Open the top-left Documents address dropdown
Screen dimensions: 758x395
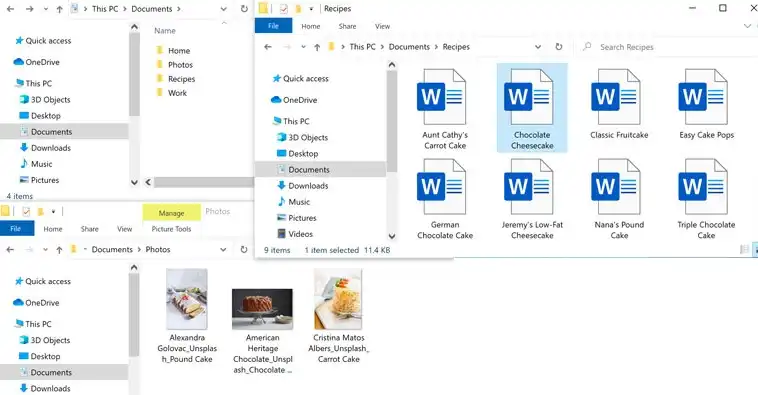223,9
